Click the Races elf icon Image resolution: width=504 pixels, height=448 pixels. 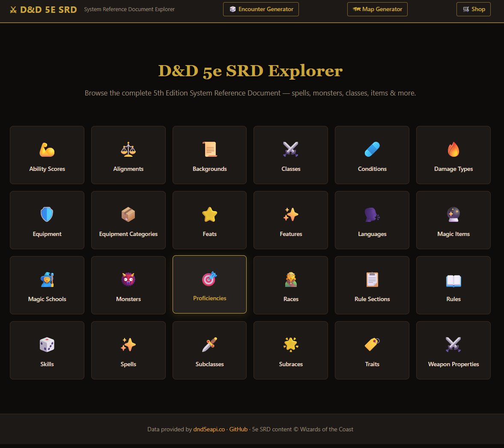click(291, 280)
